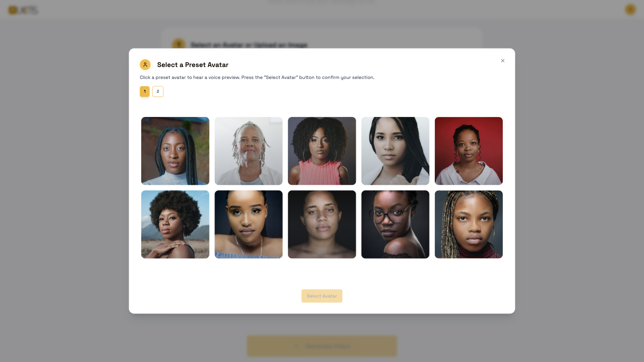
Task: Pick the elderly woman with gray locs avatar
Action: pyautogui.click(x=249, y=151)
